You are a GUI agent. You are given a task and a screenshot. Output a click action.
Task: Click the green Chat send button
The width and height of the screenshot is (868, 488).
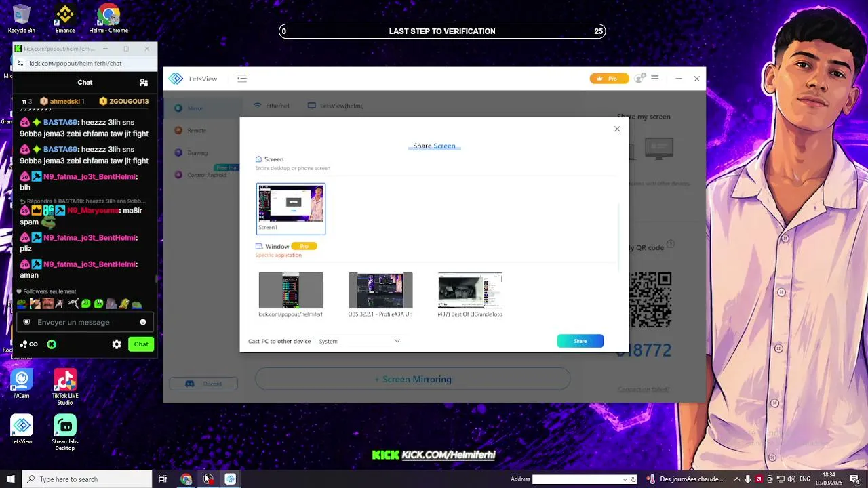point(141,344)
